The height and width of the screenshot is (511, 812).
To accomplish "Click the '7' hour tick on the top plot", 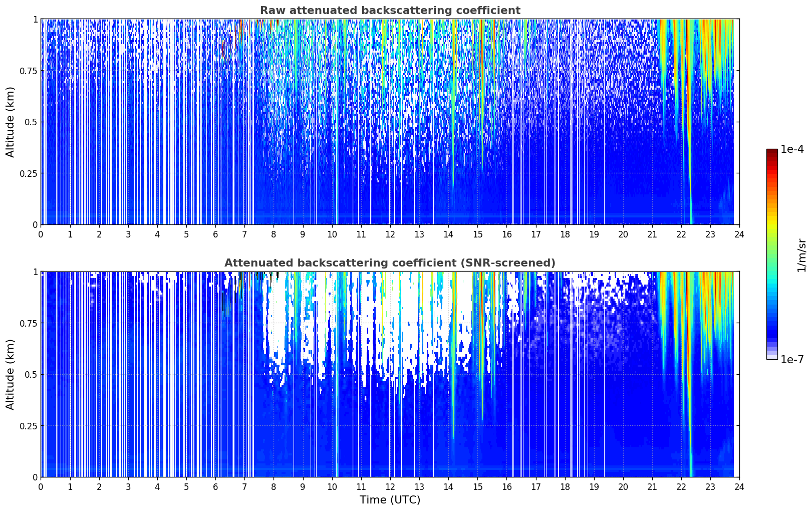I will 244,234.
